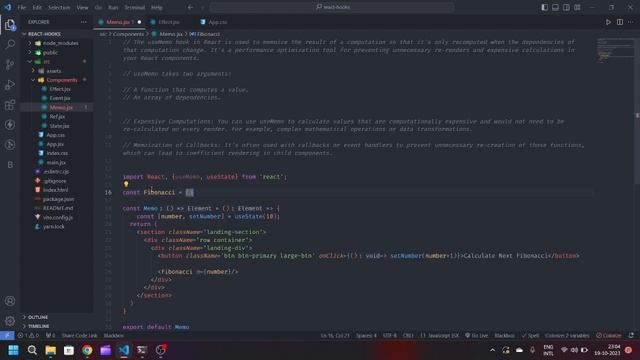The width and height of the screenshot is (640, 360).
Task: Open the Help menu
Action: click(157, 7)
